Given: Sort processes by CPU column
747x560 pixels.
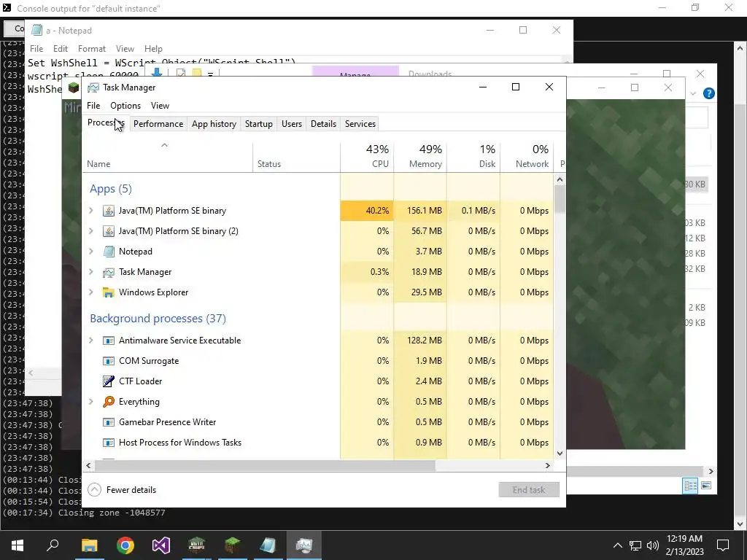Looking at the screenshot, I should (x=367, y=156).
